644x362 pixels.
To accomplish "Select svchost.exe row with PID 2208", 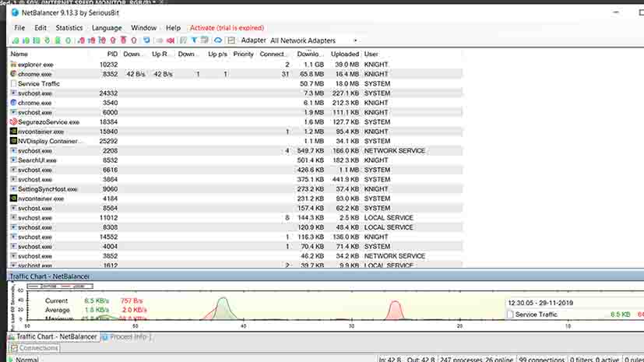I will pos(235,150).
